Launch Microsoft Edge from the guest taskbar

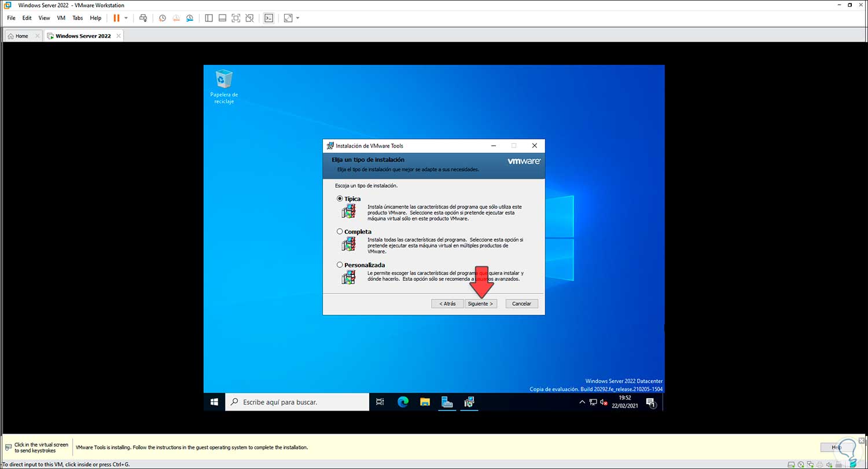(403, 402)
